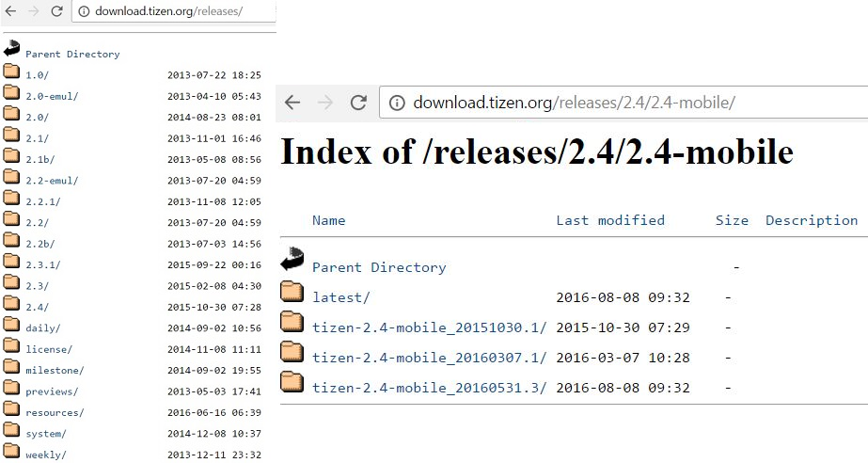The width and height of the screenshot is (868, 463).
Task: Click folder icon next to 2.1b/
Action: (11, 155)
